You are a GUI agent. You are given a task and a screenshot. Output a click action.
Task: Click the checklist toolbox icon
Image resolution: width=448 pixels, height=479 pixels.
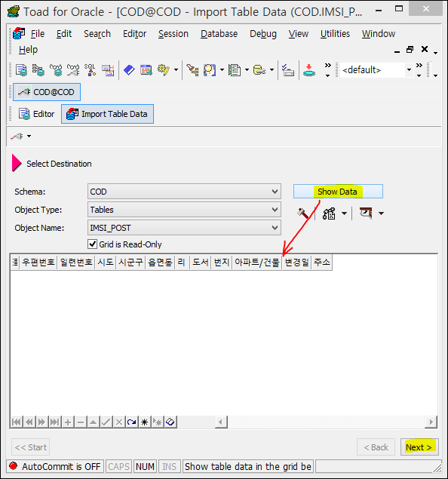287,70
